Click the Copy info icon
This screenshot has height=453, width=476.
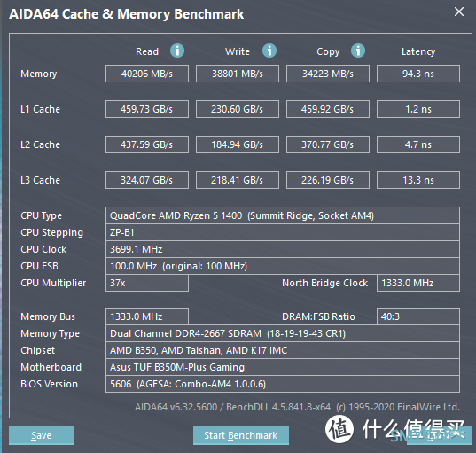[358, 51]
